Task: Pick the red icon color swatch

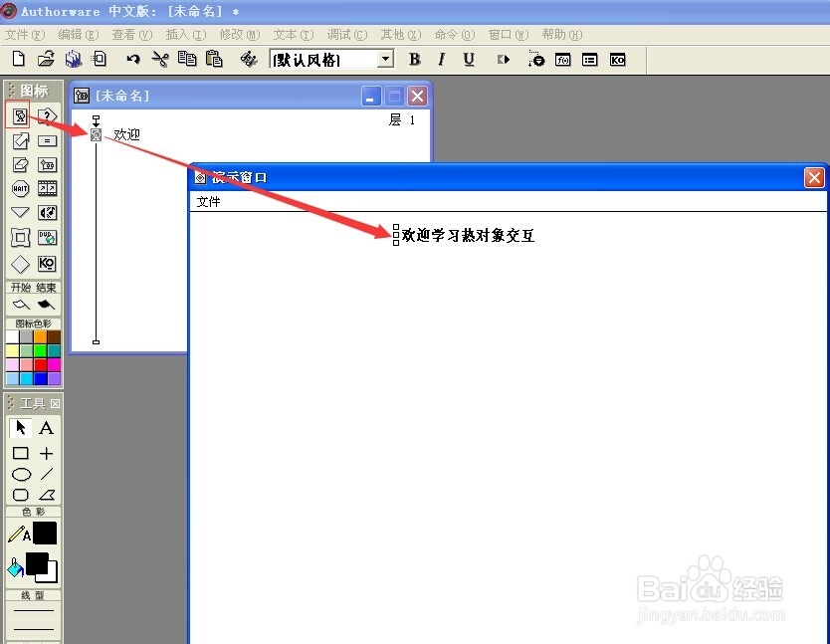Action: tap(40, 364)
